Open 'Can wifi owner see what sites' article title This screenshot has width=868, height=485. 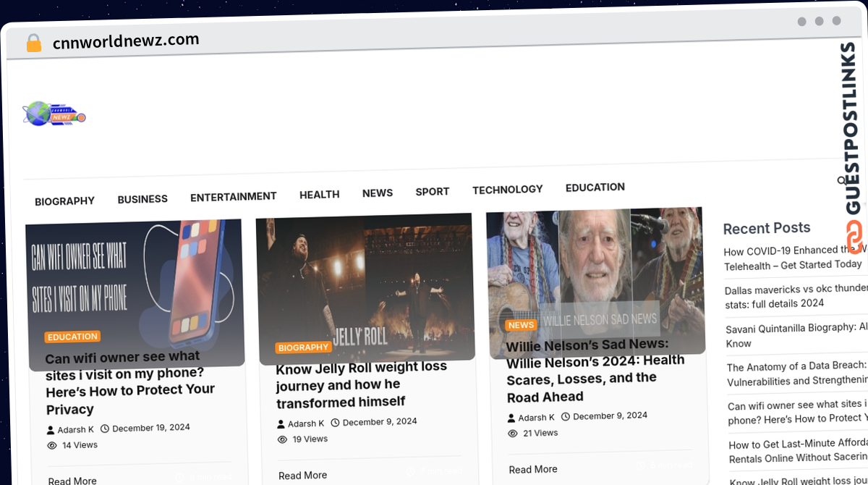(x=130, y=383)
